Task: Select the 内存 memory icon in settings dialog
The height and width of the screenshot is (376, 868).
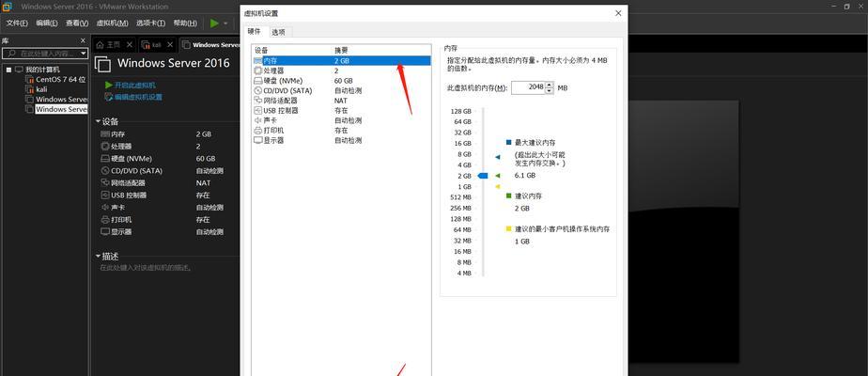Action: click(x=257, y=61)
